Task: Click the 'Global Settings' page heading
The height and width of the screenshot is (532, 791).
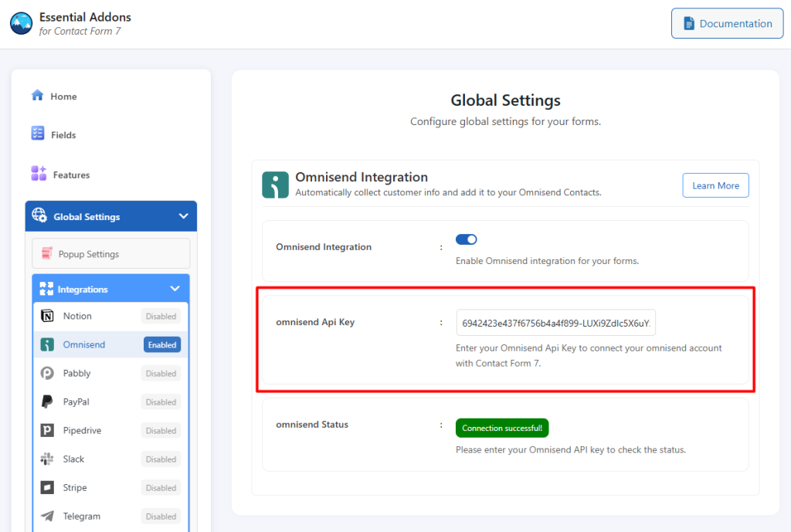Action: [505, 100]
